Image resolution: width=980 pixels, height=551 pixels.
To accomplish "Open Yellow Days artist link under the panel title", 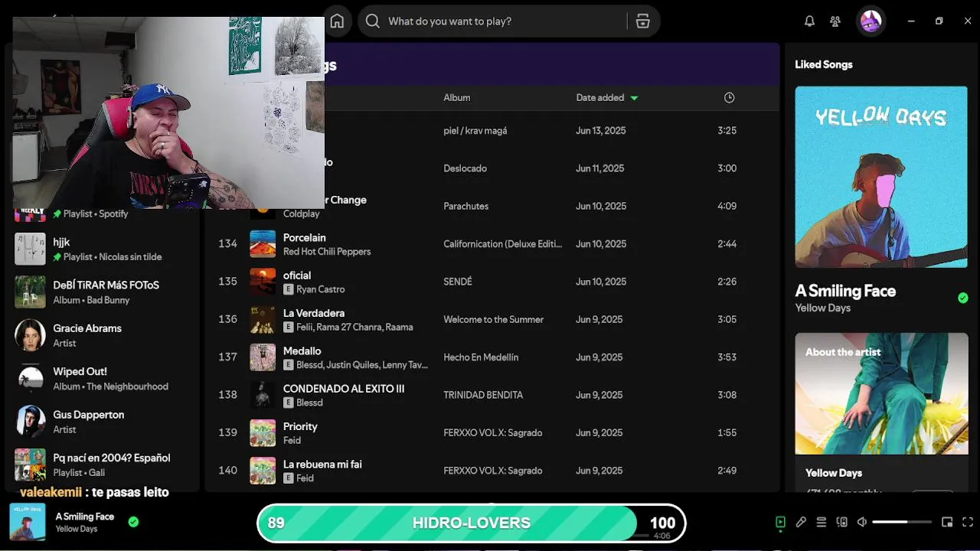I will (x=822, y=308).
